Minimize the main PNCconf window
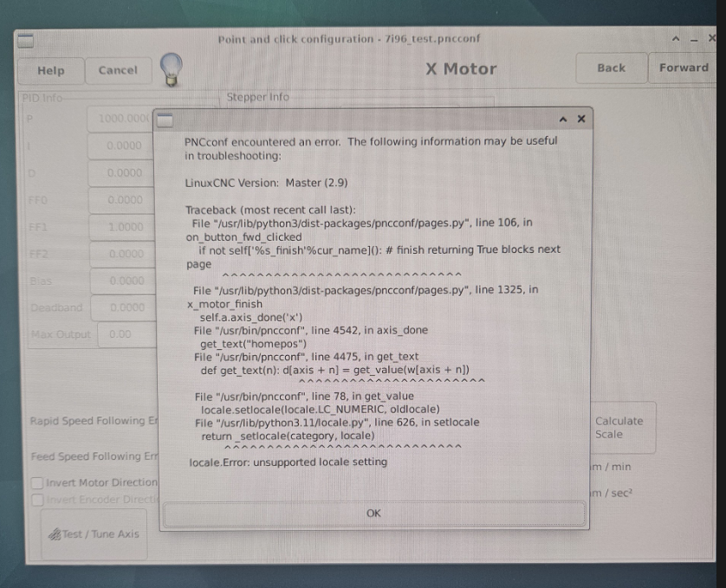Screen dimensions: 726x588 coord(694,40)
